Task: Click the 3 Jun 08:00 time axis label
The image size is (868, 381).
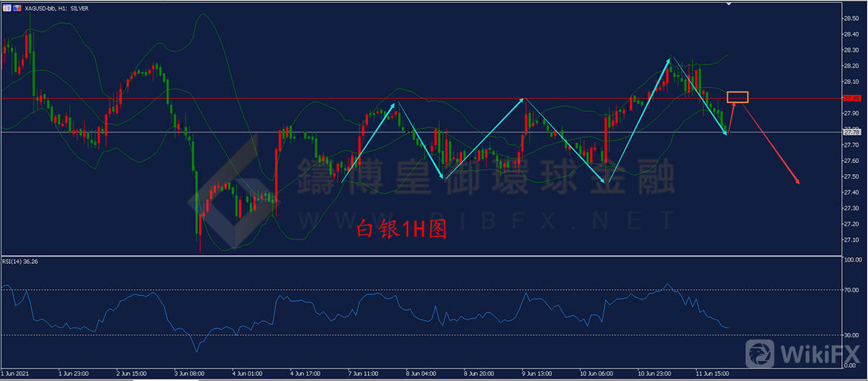Action: click(189, 374)
